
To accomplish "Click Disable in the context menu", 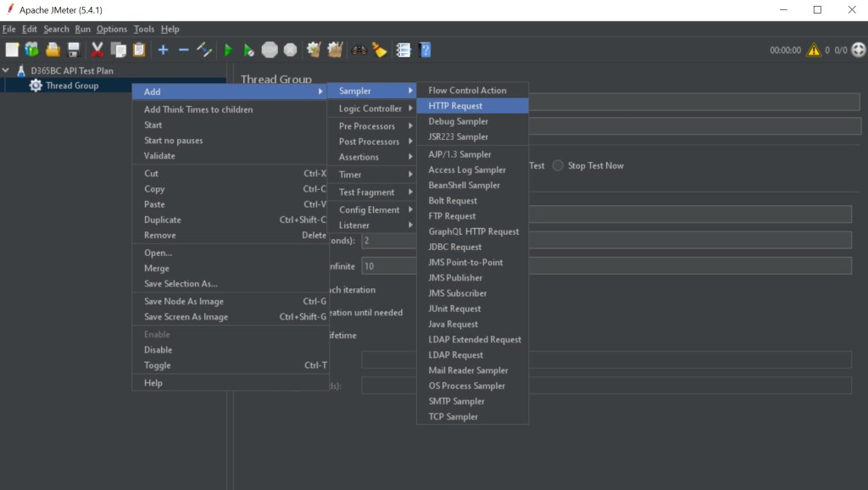I will (158, 349).
